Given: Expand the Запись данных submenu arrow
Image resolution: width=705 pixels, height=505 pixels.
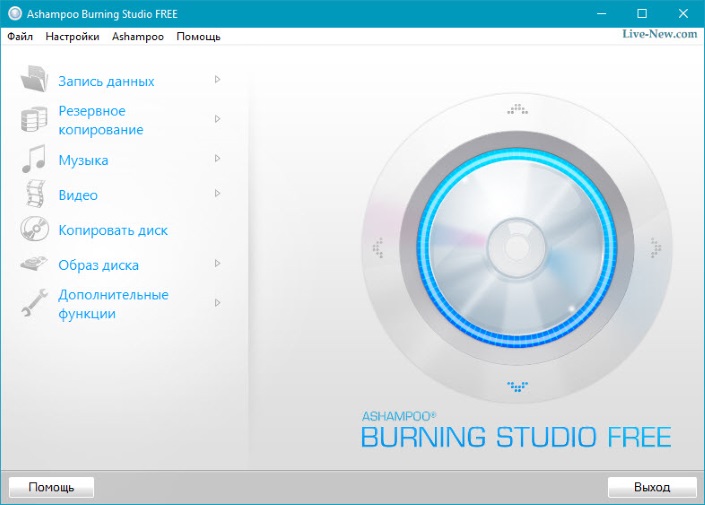Looking at the screenshot, I should pyautogui.click(x=217, y=80).
